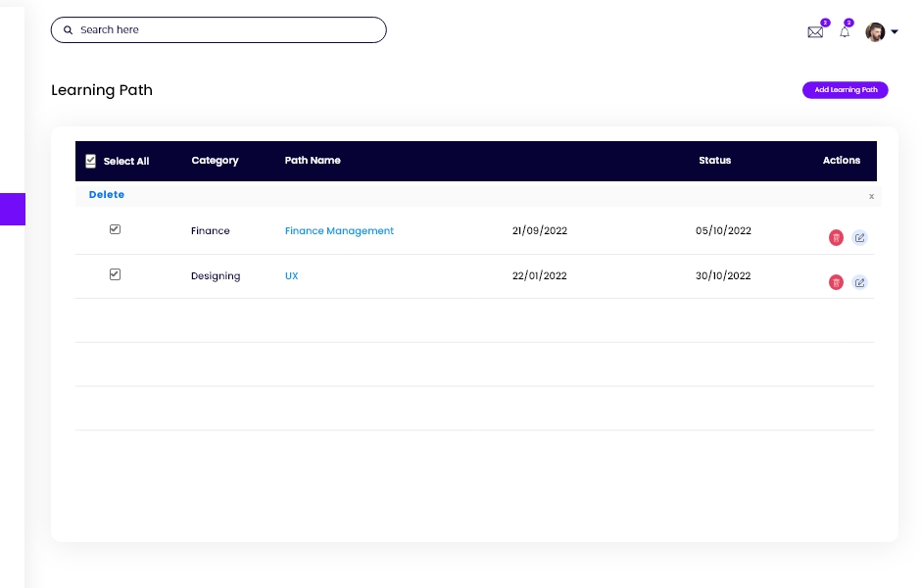This screenshot has height=588, width=921.
Task: Uncheck the Finance row checkbox
Action: tap(115, 229)
